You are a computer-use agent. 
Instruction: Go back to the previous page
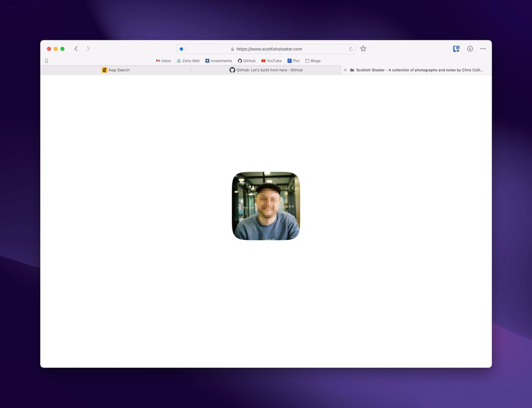pyautogui.click(x=76, y=49)
